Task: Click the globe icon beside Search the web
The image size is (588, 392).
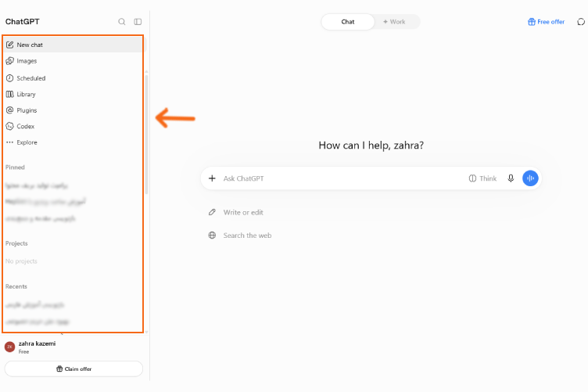Action: click(212, 236)
